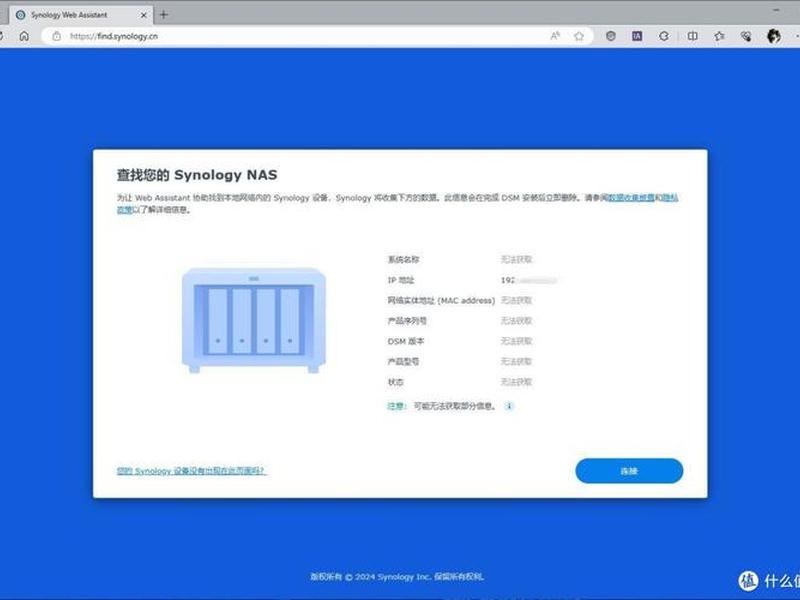
Task: Click the circular refresh extension icon
Action: point(664,36)
